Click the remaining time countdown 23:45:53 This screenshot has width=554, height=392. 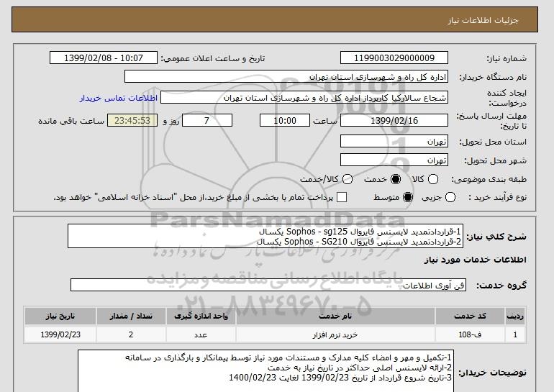point(132,120)
